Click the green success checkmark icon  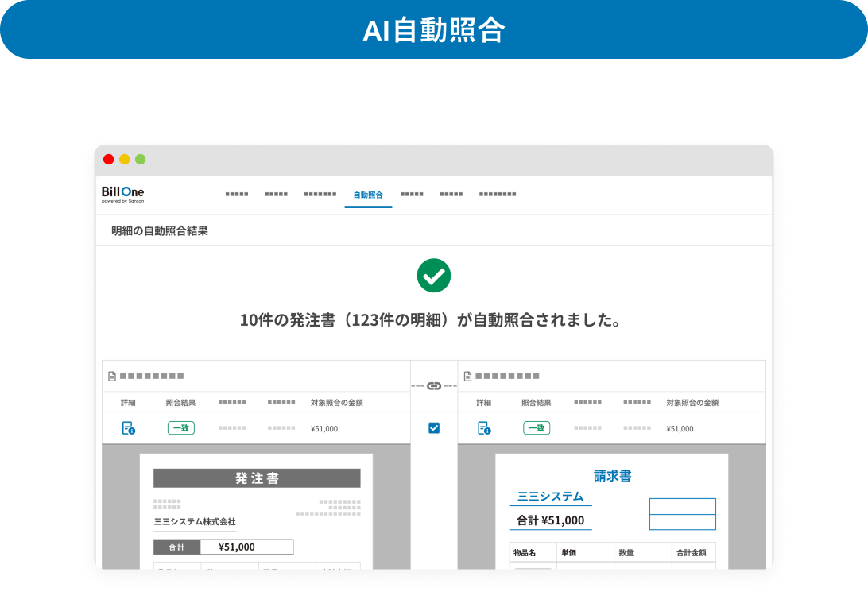pyautogui.click(x=434, y=276)
